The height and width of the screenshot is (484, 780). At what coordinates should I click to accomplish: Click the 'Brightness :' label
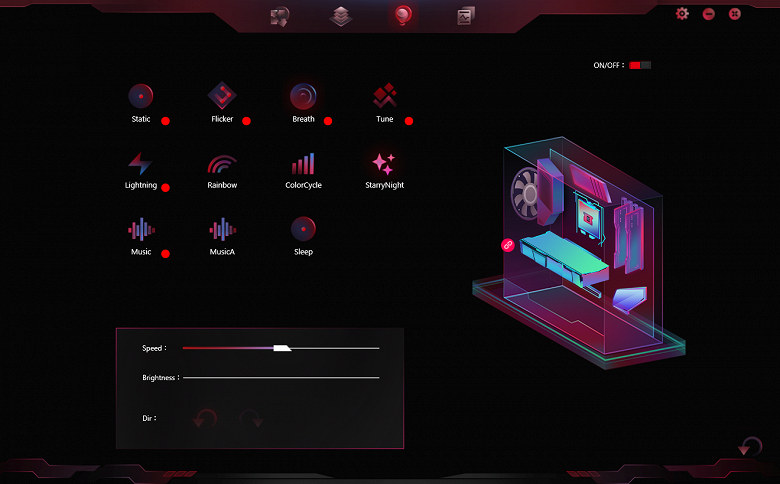point(161,378)
